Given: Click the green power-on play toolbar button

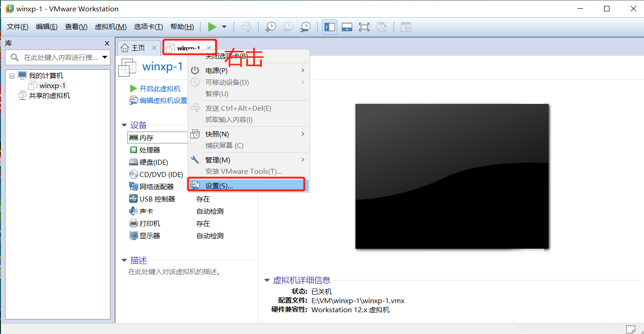Looking at the screenshot, I should pyautogui.click(x=212, y=27).
